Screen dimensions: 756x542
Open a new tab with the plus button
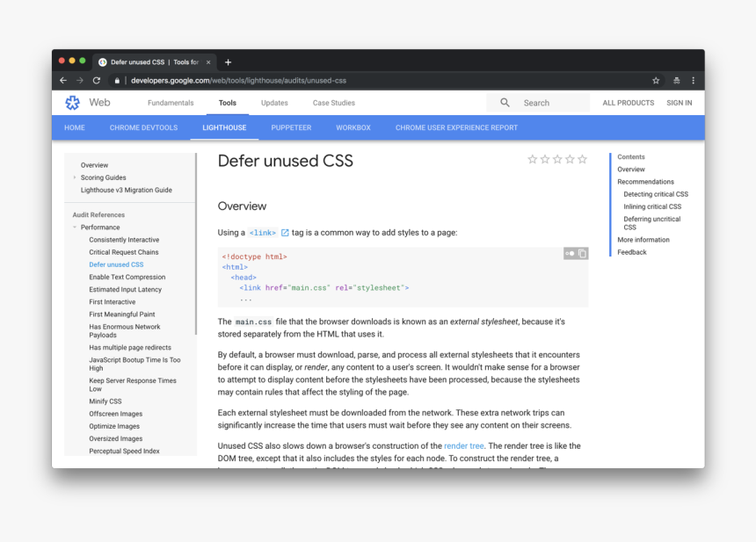228,62
